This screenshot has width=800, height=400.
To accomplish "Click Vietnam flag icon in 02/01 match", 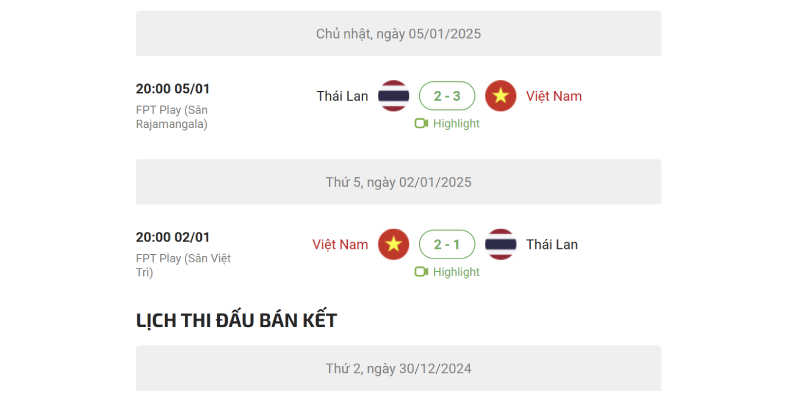I will [393, 244].
